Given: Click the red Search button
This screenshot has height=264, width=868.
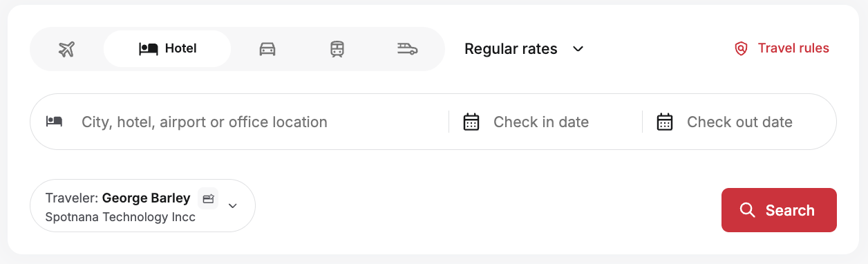Looking at the screenshot, I should pyautogui.click(x=779, y=210).
